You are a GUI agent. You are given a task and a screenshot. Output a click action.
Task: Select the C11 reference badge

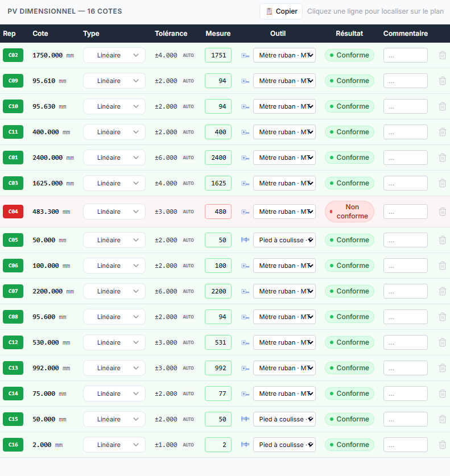tap(13, 132)
